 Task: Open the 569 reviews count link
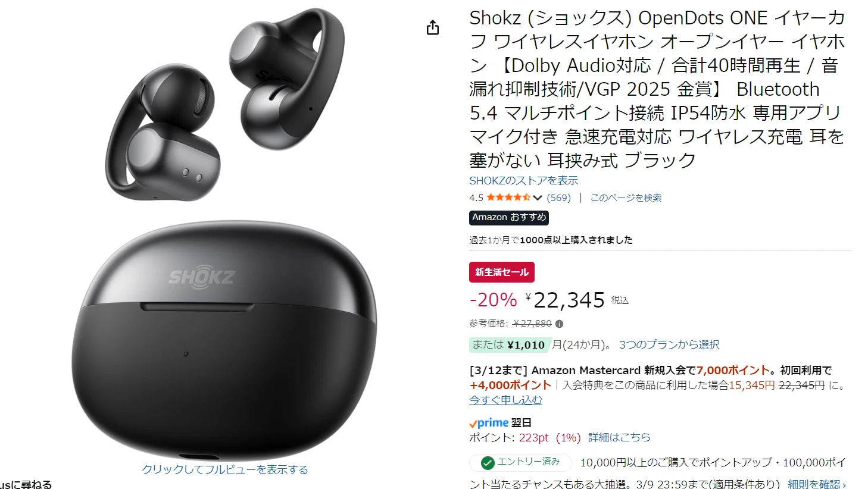pyautogui.click(x=558, y=198)
